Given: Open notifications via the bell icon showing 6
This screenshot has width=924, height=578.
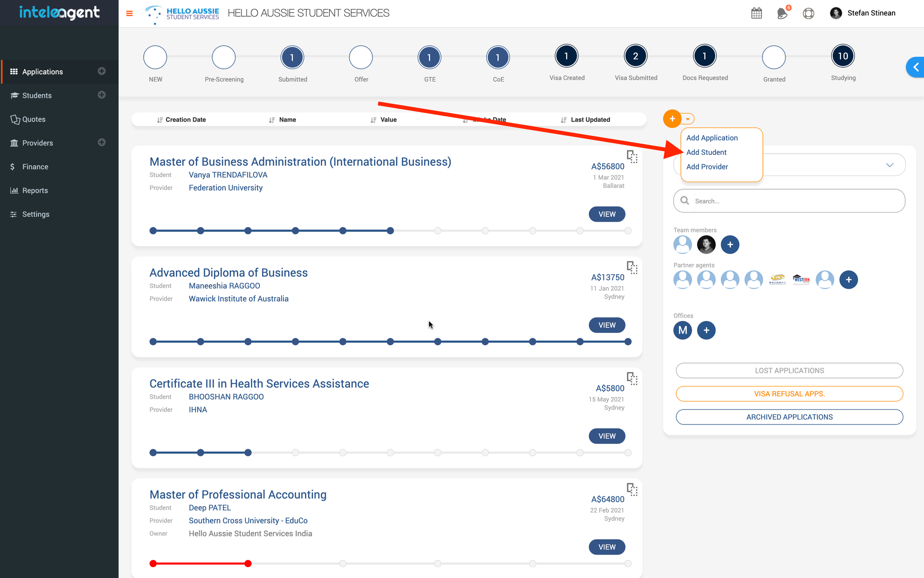Looking at the screenshot, I should [x=783, y=14].
